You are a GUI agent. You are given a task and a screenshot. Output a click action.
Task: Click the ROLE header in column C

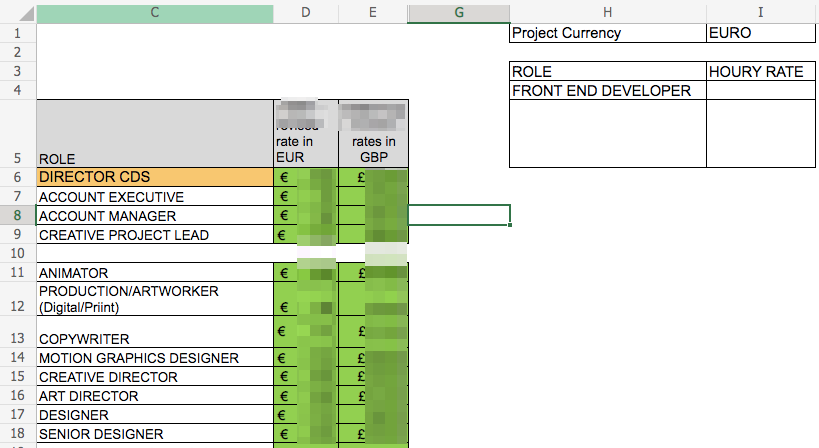(x=155, y=134)
